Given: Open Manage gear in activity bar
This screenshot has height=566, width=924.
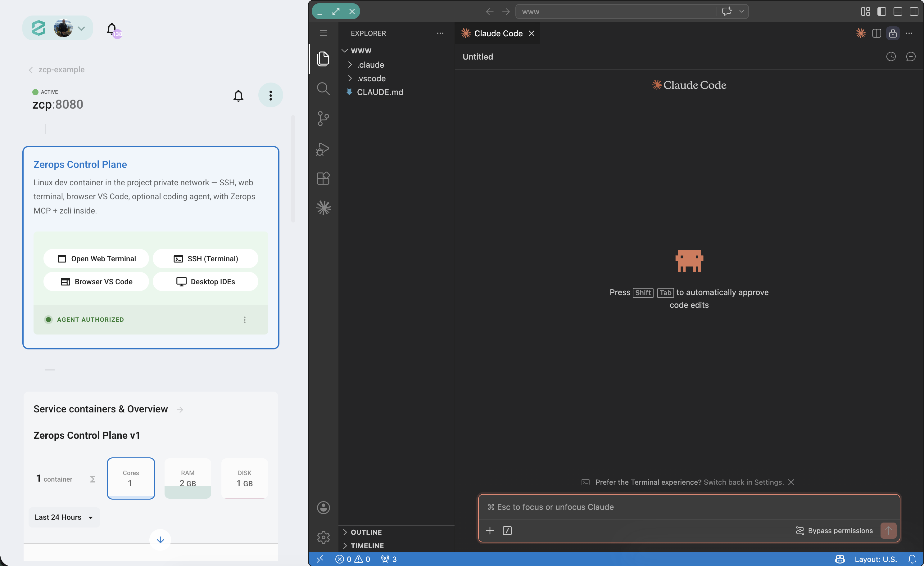Looking at the screenshot, I should click(x=323, y=537).
